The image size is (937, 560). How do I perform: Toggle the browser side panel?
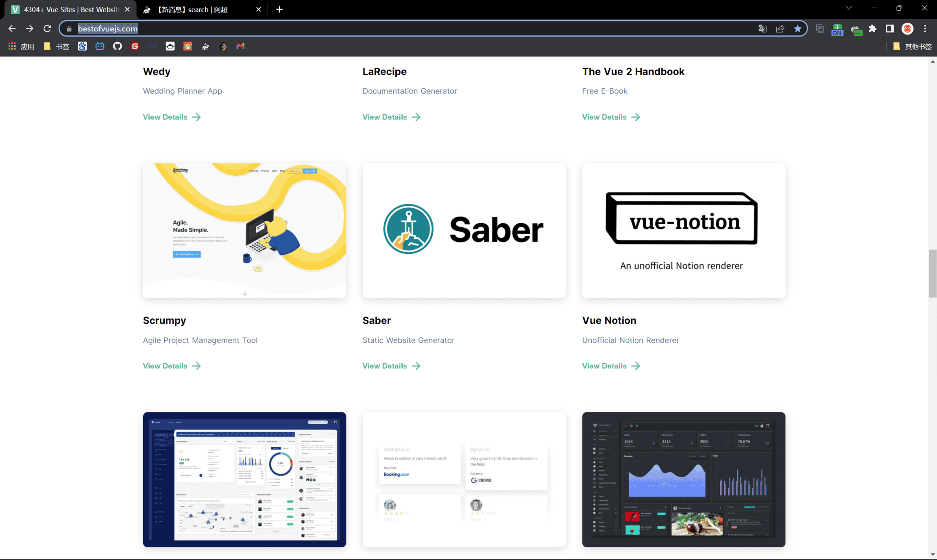point(890,29)
